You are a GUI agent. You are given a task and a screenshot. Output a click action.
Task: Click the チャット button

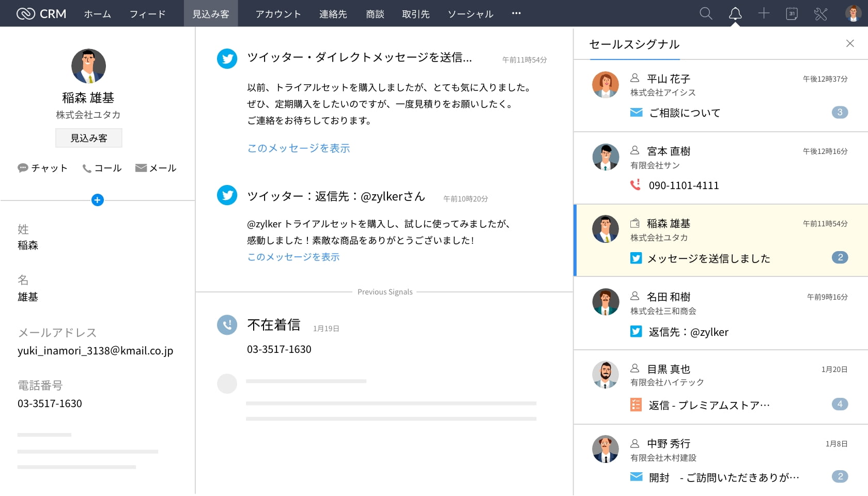point(43,168)
